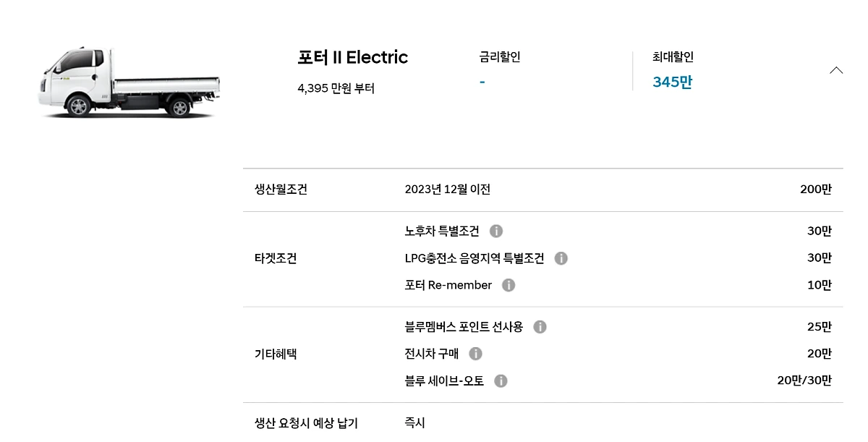
Task: Open info icon for LPG충전소 음영지역 특별조건
Action: pos(561,258)
